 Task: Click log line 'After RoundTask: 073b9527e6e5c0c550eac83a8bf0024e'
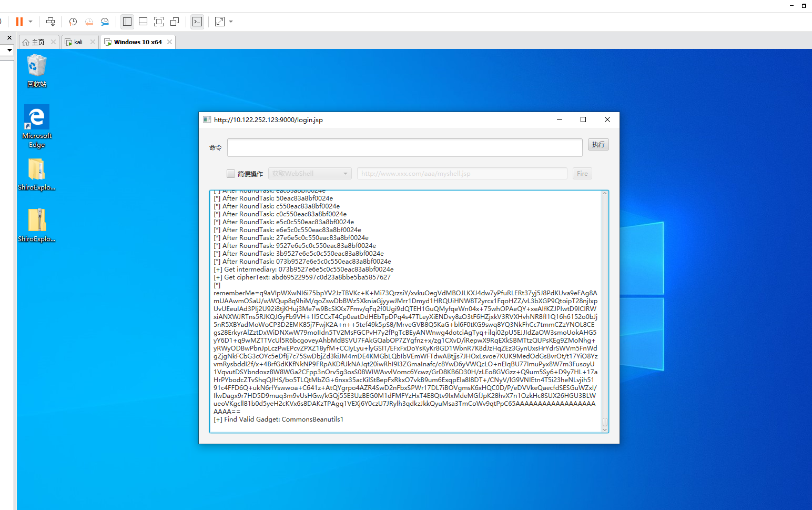coord(302,262)
